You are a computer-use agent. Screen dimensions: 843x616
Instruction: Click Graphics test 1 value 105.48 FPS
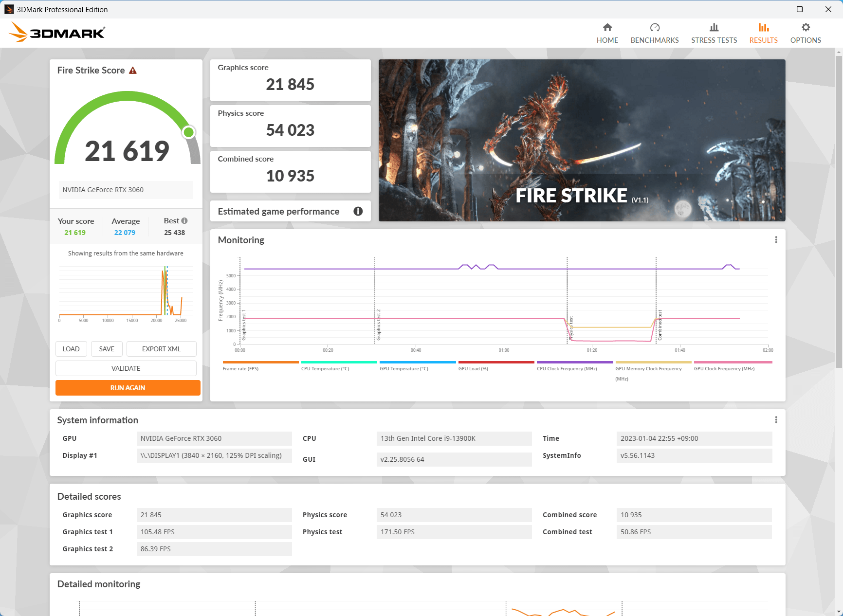(214, 532)
